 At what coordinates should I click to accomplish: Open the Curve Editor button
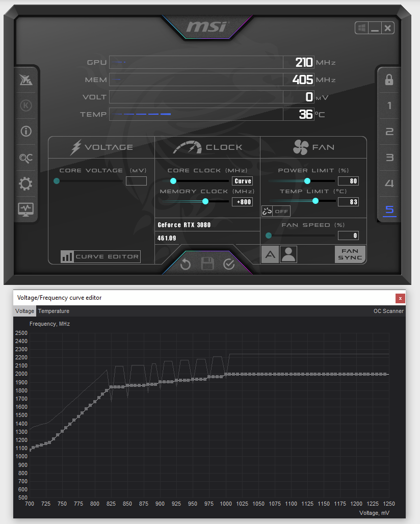click(100, 257)
